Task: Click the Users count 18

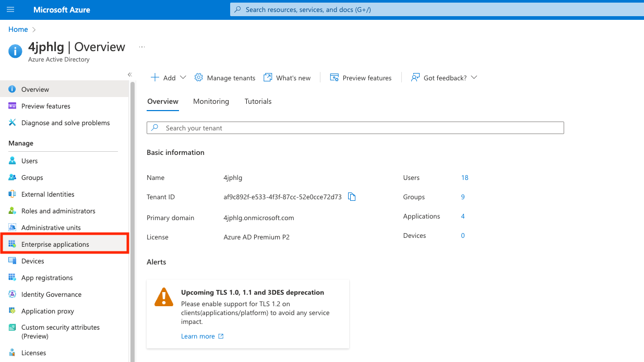Action: 465,178
